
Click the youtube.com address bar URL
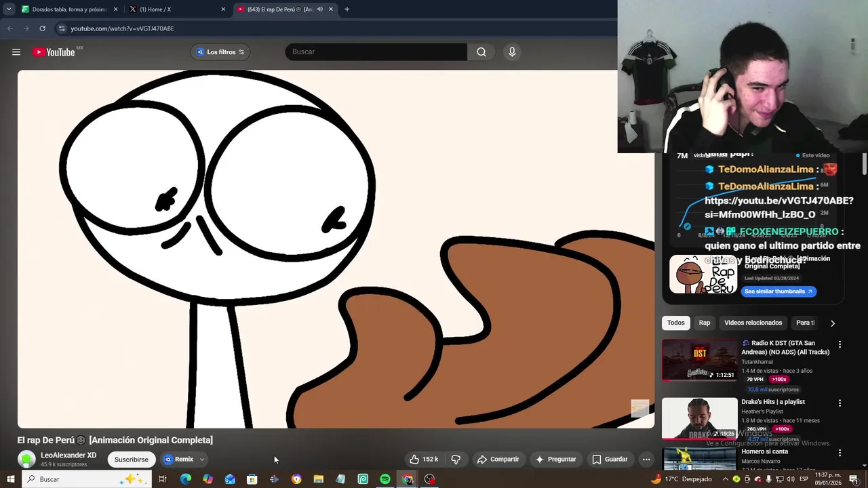tap(122, 28)
